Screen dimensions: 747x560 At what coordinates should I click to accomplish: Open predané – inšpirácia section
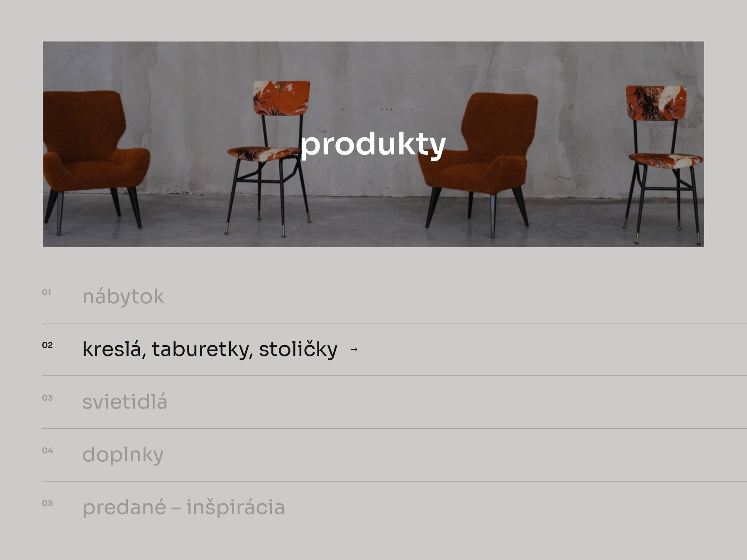[183, 507]
